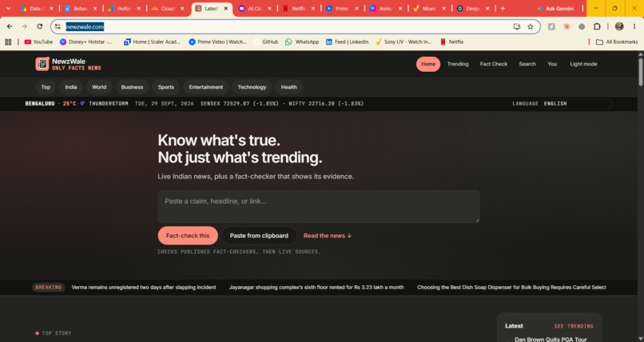Switch to the Movie browser tab

pos(429,8)
